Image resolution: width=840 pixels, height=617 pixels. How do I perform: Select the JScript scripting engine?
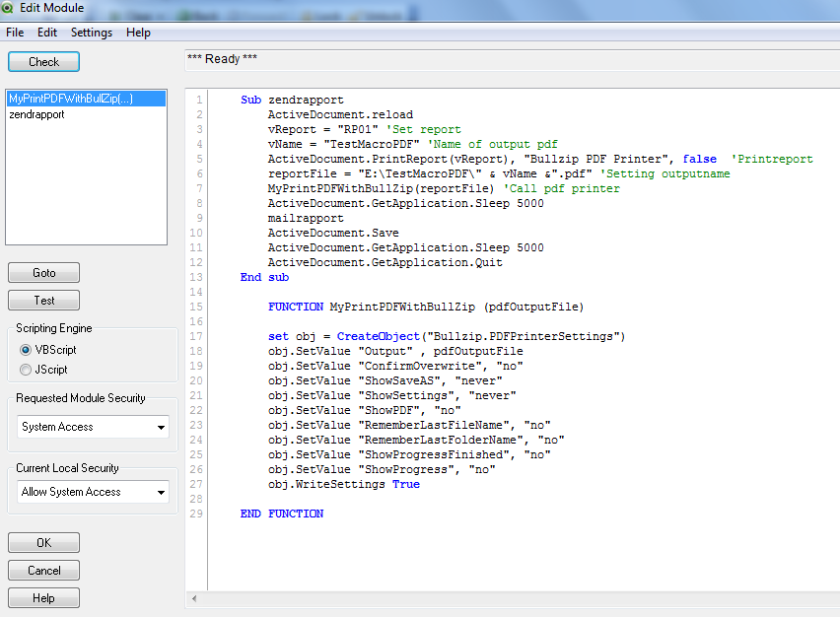pos(26,370)
